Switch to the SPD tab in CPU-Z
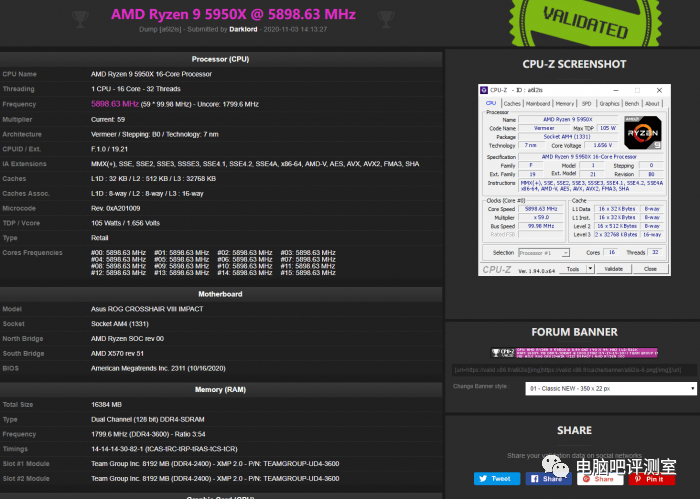The image size is (700, 499). pos(587,104)
